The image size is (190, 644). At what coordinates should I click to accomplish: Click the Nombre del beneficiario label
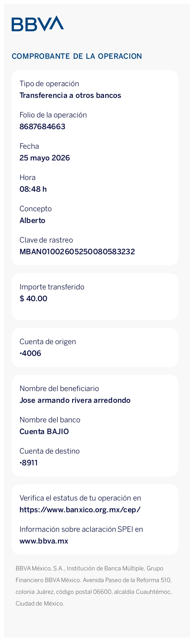pos(59,388)
